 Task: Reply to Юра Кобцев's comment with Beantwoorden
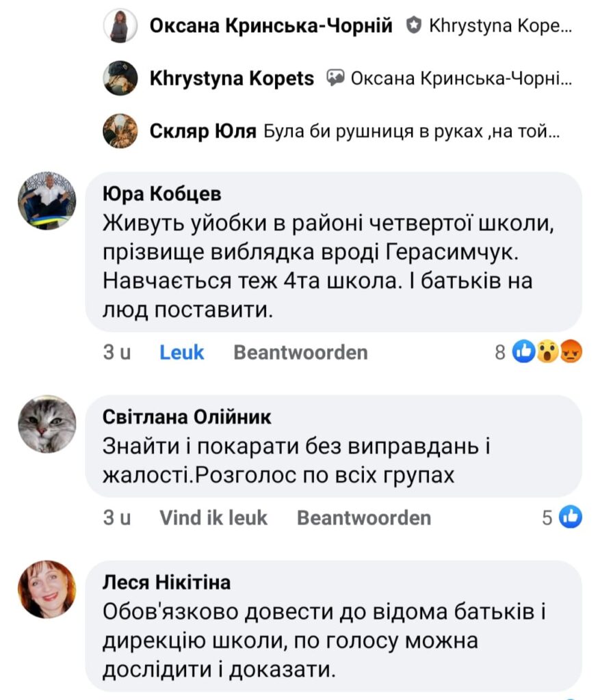click(x=300, y=353)
